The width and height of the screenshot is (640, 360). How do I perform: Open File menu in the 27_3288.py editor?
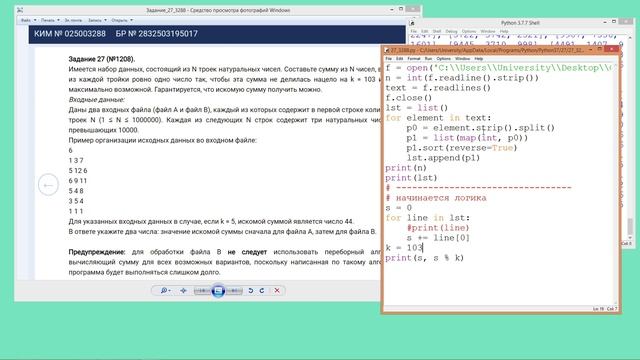(389, 59)
